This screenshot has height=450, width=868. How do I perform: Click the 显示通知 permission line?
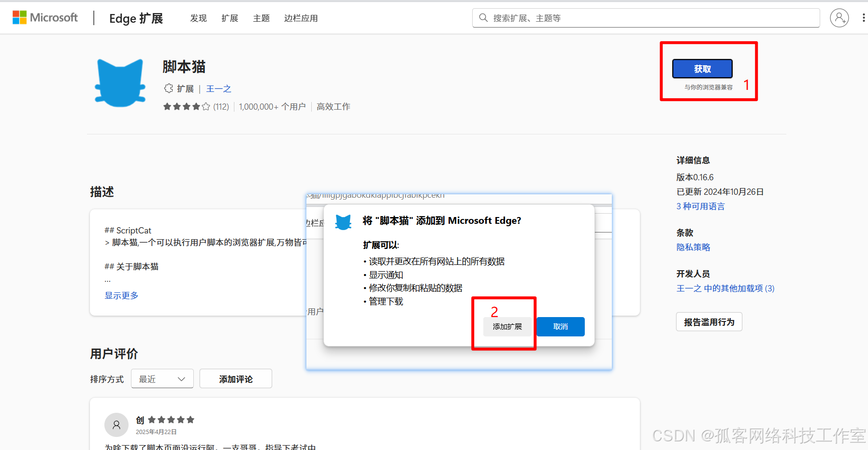(386, 275)
